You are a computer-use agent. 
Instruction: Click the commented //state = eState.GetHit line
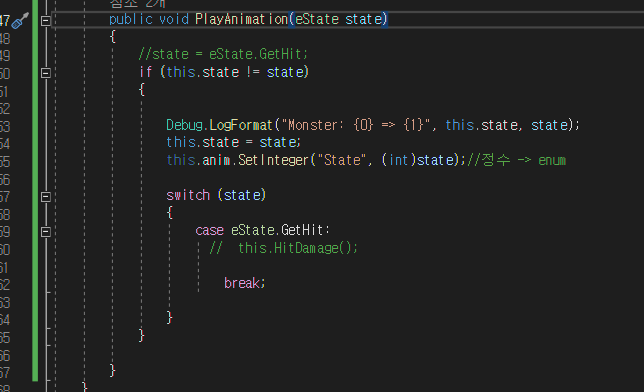pos(223,54)
